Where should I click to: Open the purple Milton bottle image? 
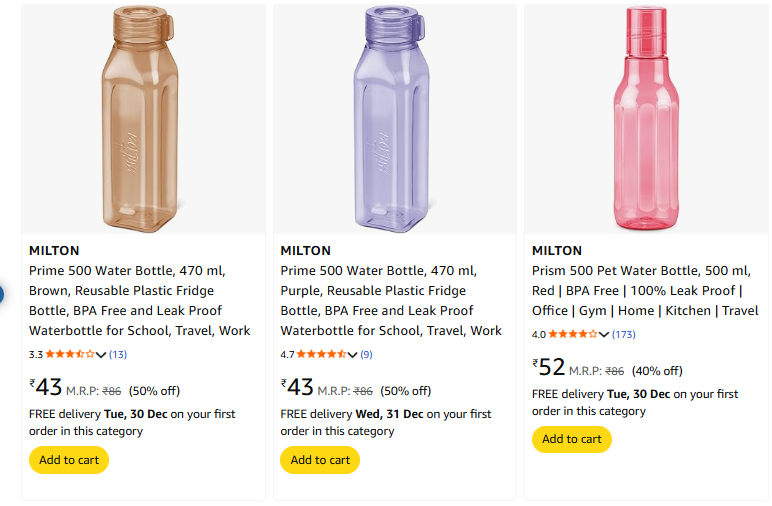tap(394, 120)
